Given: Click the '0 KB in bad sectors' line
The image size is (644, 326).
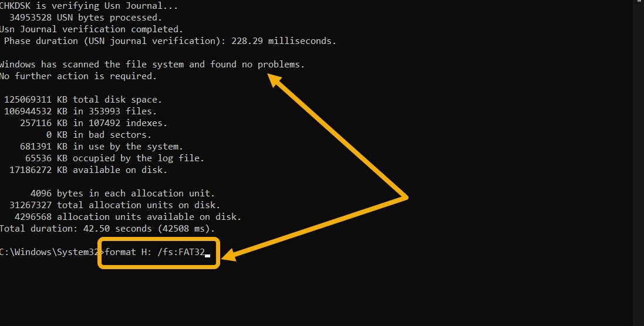Looking at the screenshot, I should 99,134.
